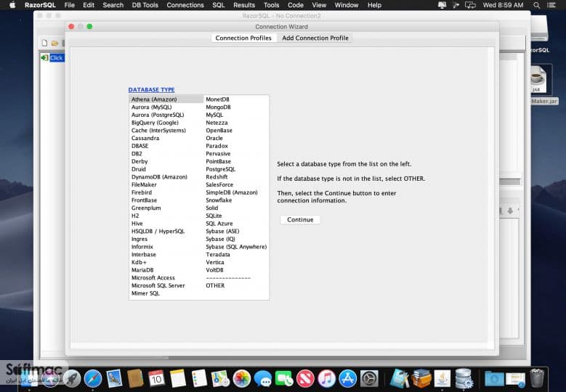This screenshot has height=392, width=566.
Task: Open the JAR file icon on the desktop
Action: pyautogui.click(x=538, y=79)
